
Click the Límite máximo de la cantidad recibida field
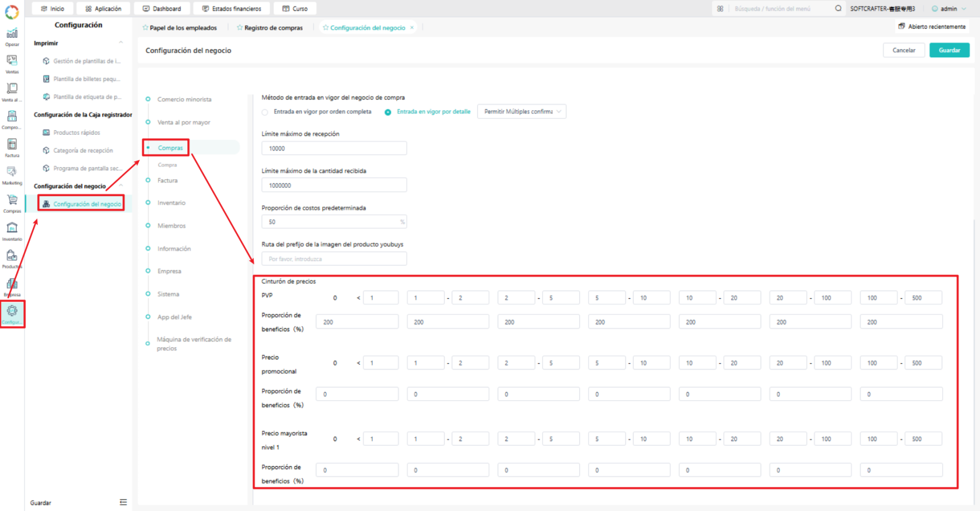334,185
